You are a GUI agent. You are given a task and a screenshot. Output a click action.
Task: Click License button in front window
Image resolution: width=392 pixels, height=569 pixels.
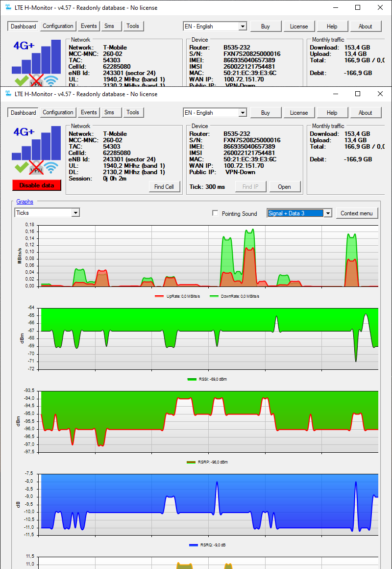[x=299, y=113]
